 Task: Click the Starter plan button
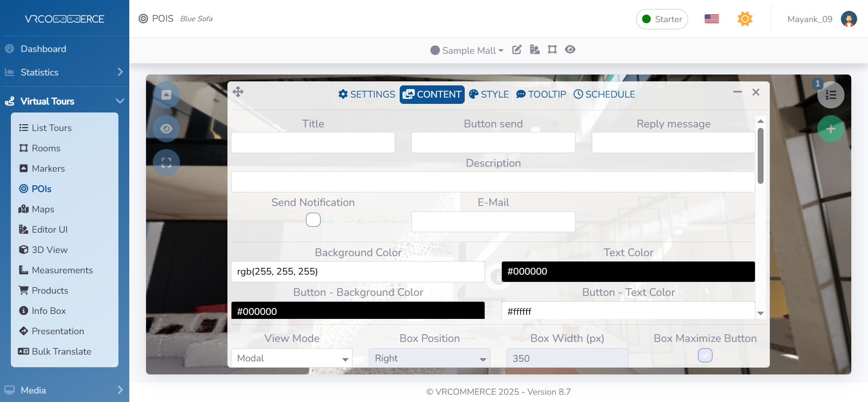tap(662, 19)
